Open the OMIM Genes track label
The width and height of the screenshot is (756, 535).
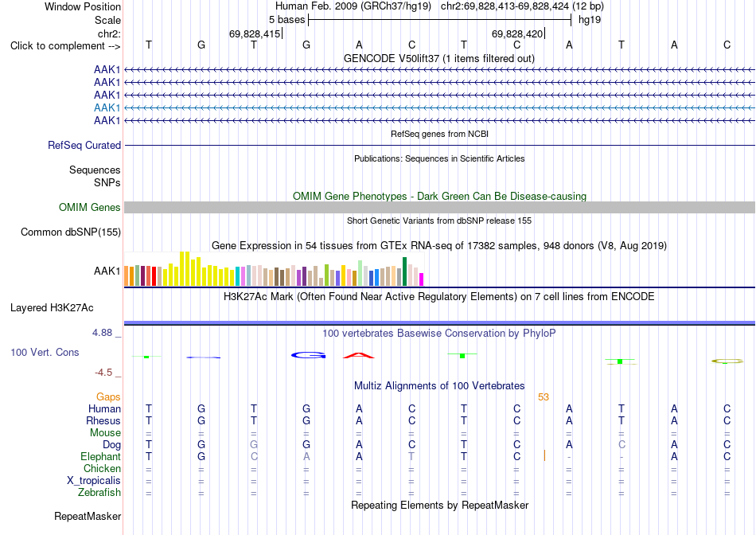point(89,208)
